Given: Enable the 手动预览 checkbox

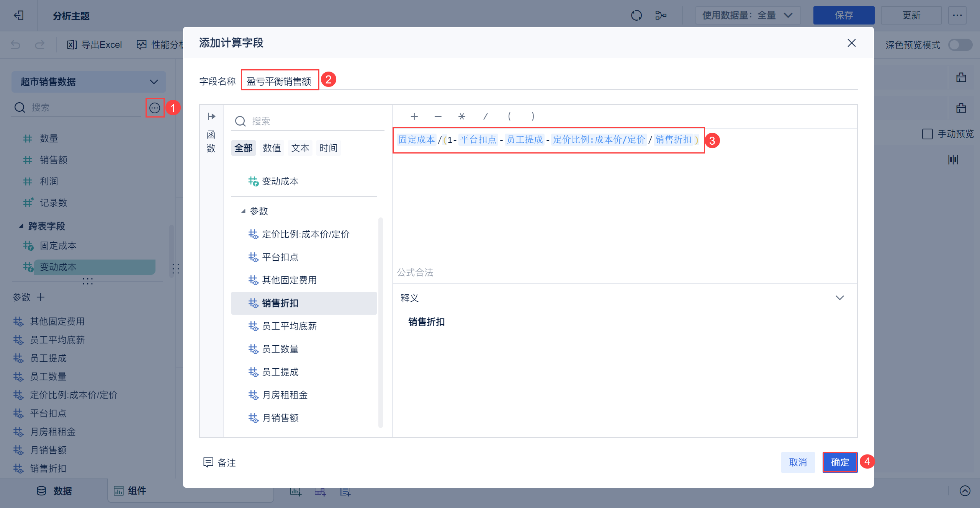Looking at the screenshot, I should [927, 134].
